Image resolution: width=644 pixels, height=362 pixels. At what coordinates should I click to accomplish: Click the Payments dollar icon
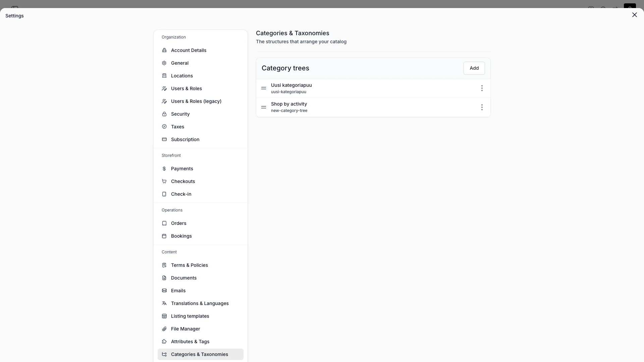[164, 169]
